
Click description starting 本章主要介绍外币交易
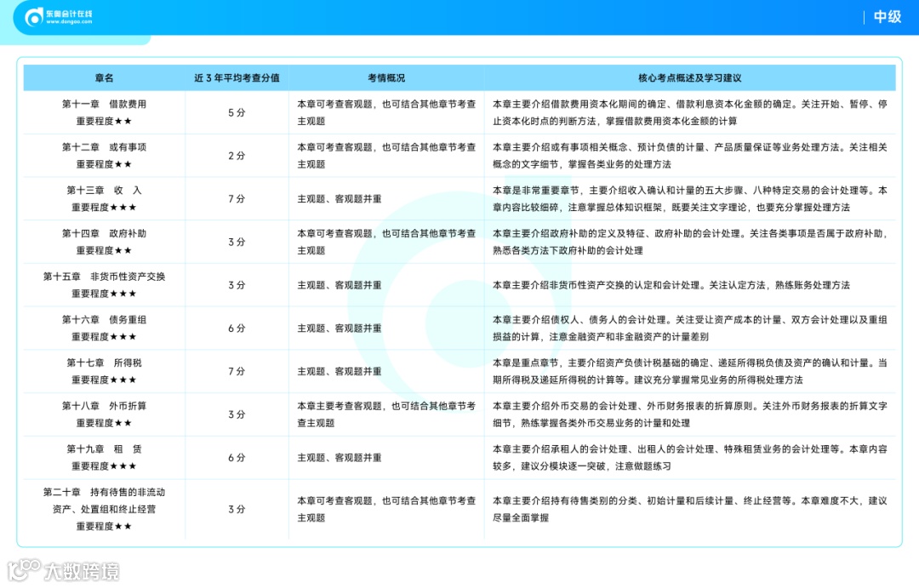[690, 414]
